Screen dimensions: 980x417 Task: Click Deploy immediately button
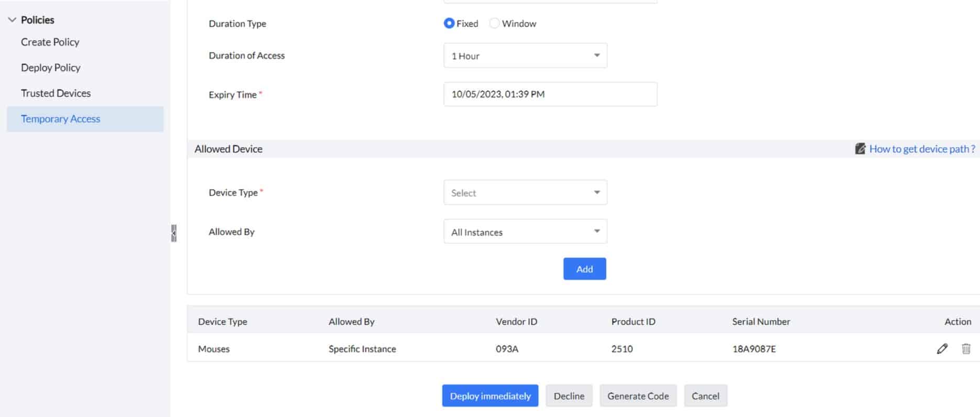coord(490,396)
